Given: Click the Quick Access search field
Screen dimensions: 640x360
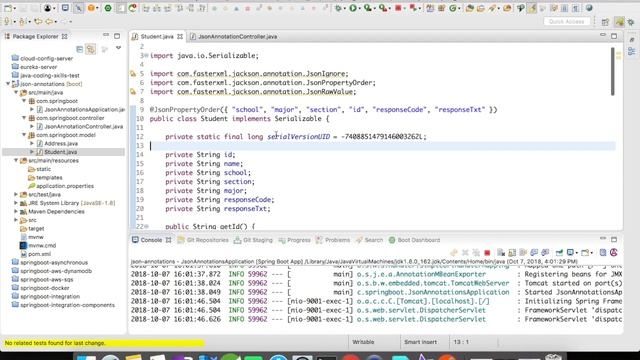Looking at the screenshot, I should [567, 22].
